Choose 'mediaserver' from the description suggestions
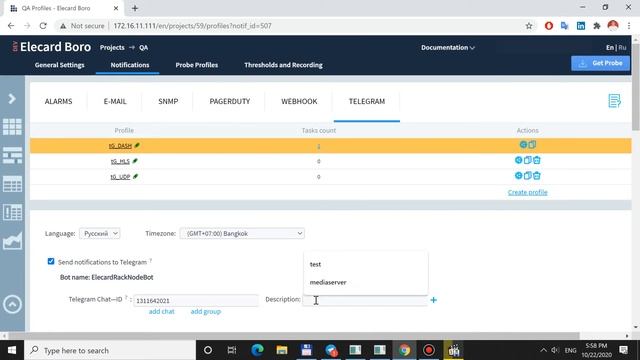 tap(328, 282)
